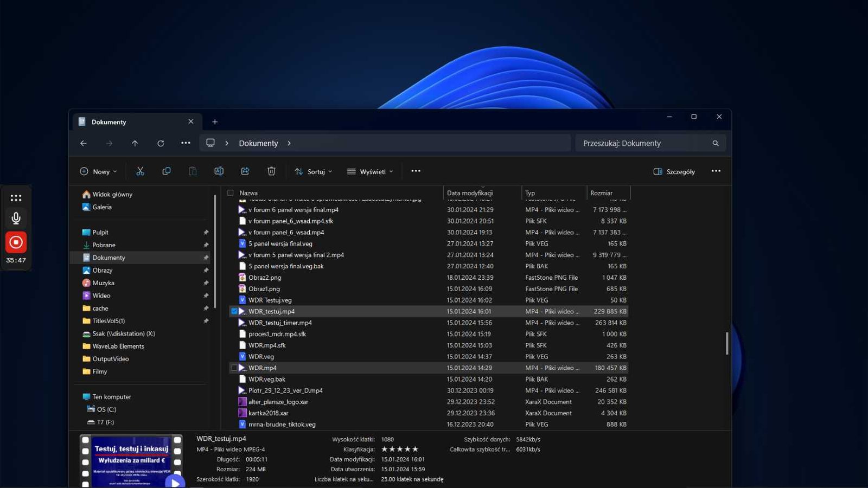The image size is (868, 488).
Task: Click the WDR_testuj.mp4 video preview thumbnail
Action: pos(131,461)
